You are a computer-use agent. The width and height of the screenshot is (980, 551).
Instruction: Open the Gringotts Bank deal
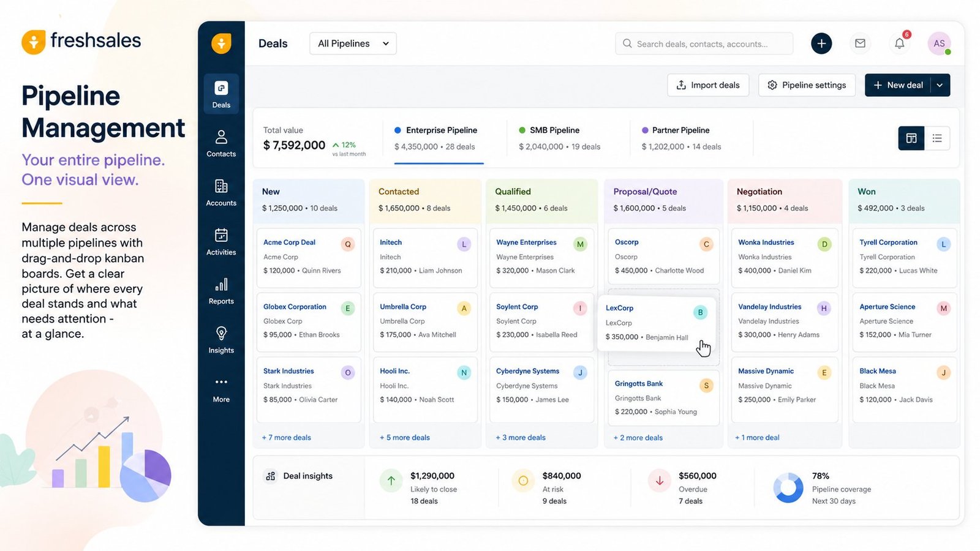coord(664,398)
